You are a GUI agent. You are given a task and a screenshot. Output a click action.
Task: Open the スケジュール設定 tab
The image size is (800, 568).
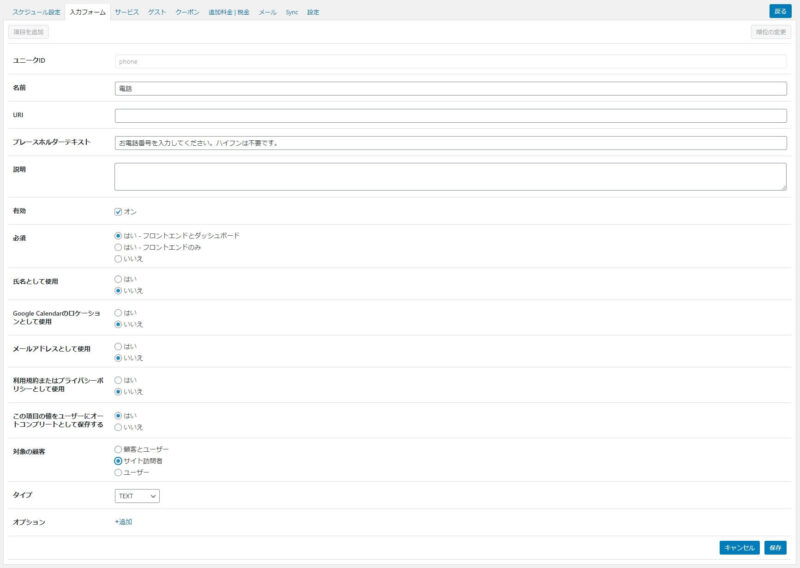click(36, 12)
